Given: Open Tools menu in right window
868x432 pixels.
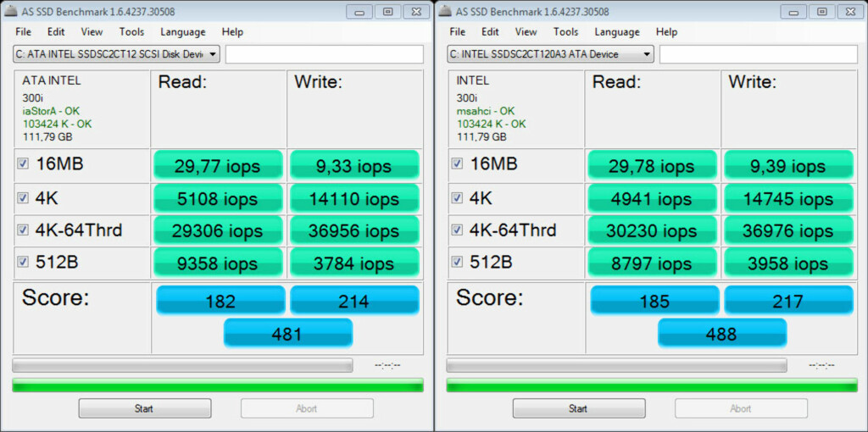Looking at the screenshot, I should 565,32.
